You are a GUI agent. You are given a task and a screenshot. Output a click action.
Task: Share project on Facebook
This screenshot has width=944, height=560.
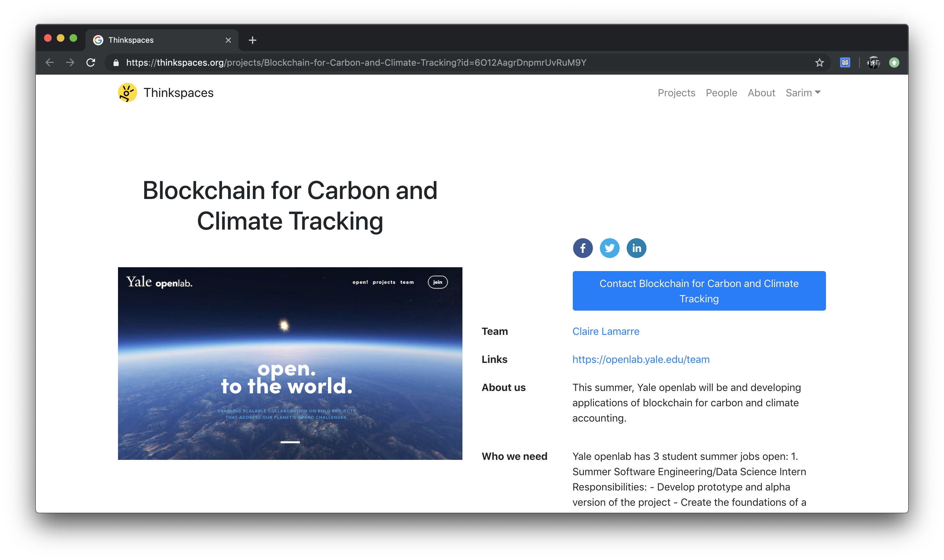583,248
